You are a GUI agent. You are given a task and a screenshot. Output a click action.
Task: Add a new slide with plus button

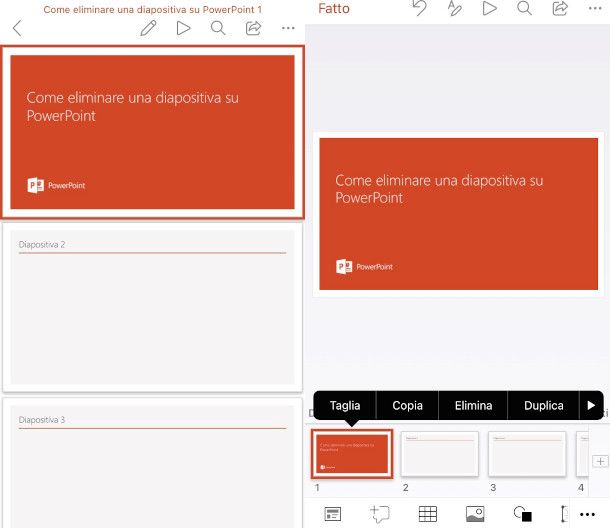pyautogui.click(x=600, y=461)
